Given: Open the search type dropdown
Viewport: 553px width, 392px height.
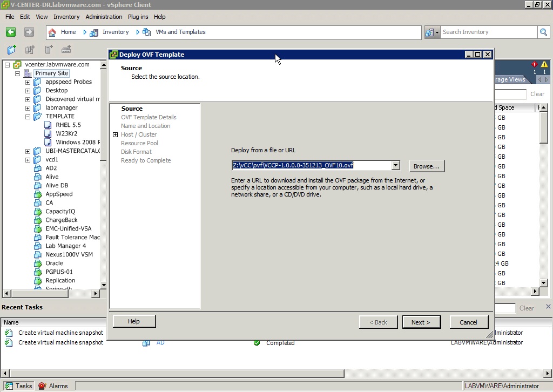Looking at the screenshot, I should [432, 32].
